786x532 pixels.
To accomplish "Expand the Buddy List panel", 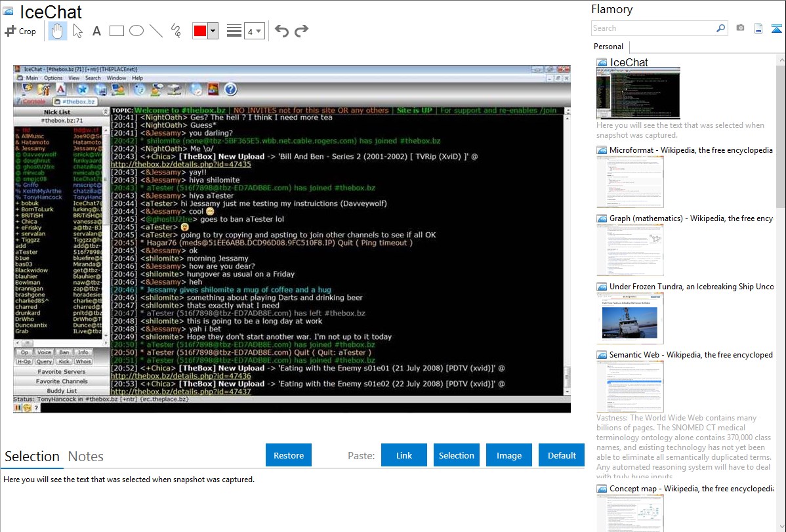I will [x=61, y=390].
